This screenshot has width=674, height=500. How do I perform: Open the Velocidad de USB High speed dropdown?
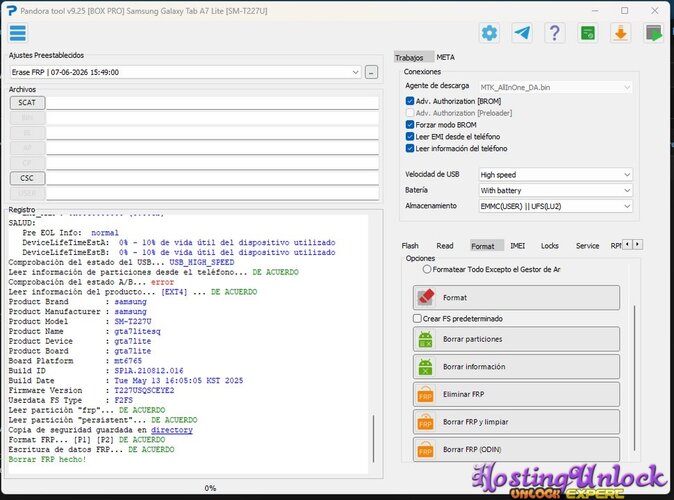pos(555,175)
